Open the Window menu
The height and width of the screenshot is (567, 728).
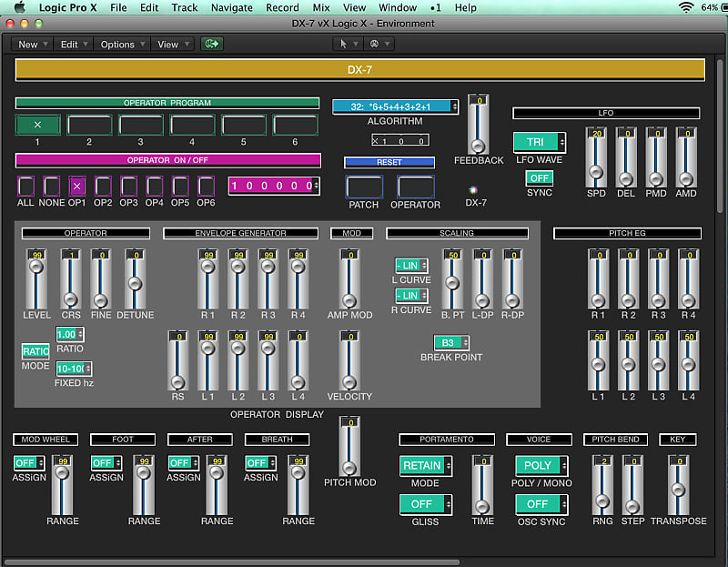398,7
